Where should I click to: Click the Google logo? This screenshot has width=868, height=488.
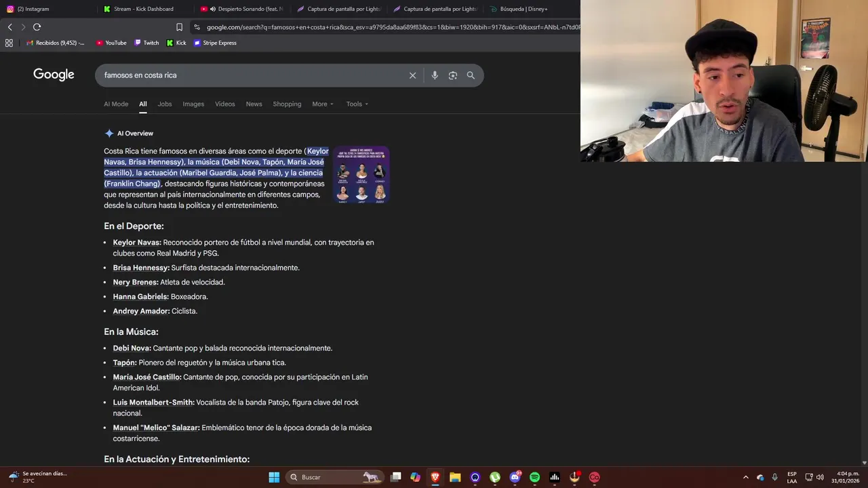54,75
